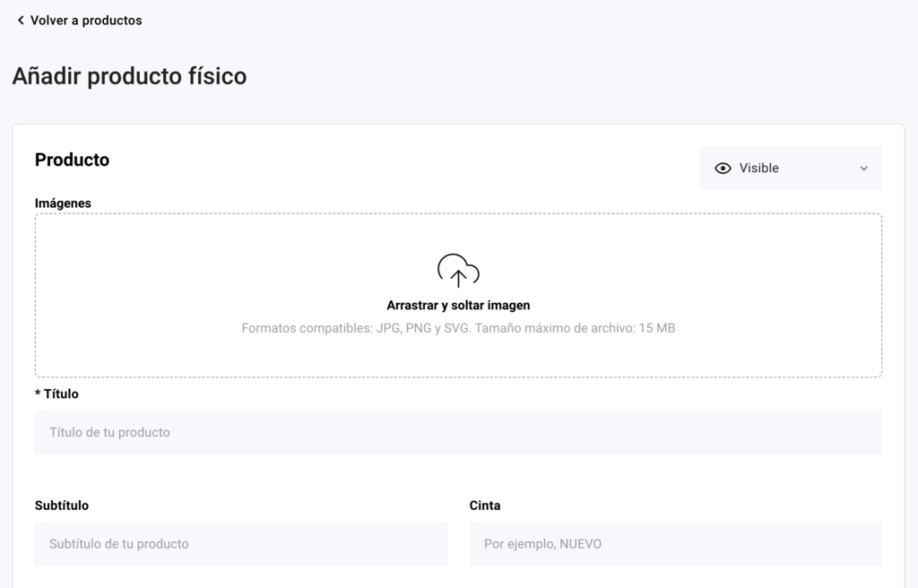
Task: Click inside the Título input field
Action: (458, 432)
